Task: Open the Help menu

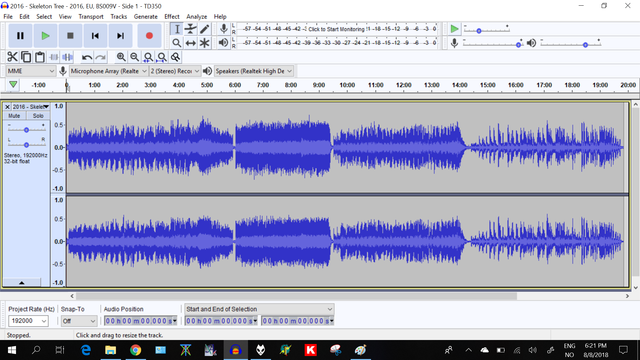Action: pyautogui.click(x=220, y=17)
